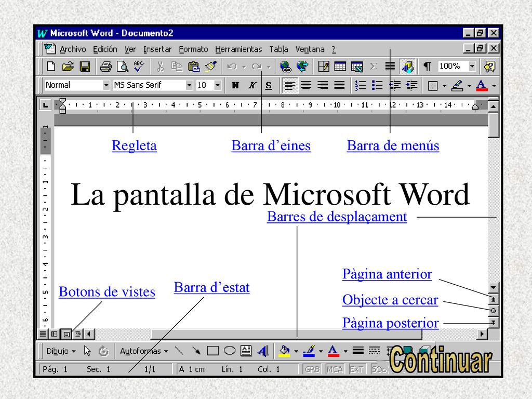The height and width of the screenshot is (399, 532).
Task: Open a file with the Open folder icon
Action: click(68, 66)
